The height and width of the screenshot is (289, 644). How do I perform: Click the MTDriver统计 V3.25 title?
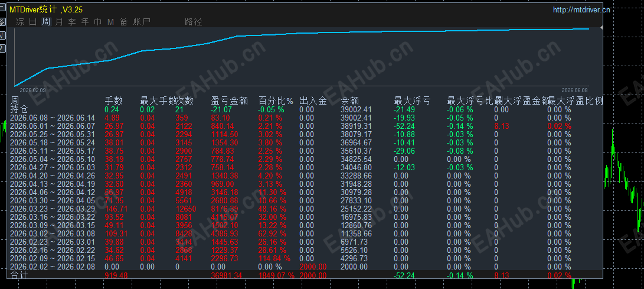(x=46, y=10)
